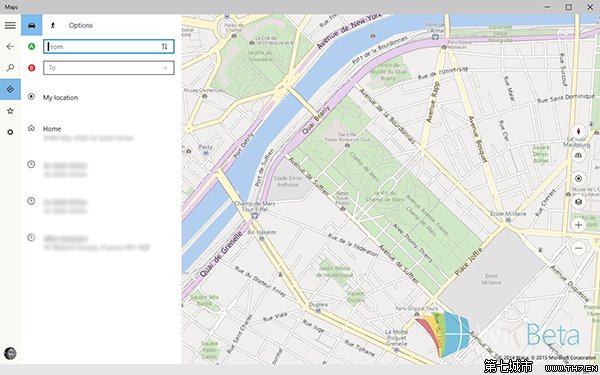Viewport: 600px width, 375px height.
Task: Select walking mode tab
Action: click(53, 25)
